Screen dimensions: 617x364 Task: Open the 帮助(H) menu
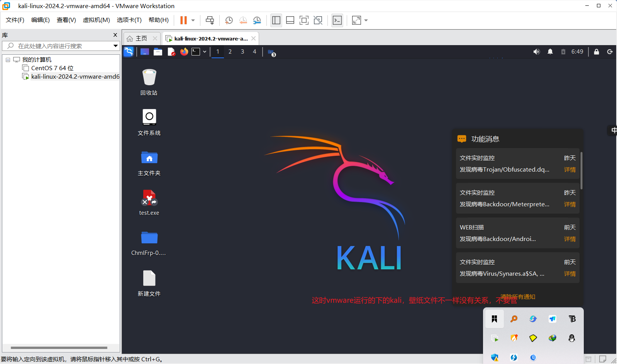click(x=159, y=20)
